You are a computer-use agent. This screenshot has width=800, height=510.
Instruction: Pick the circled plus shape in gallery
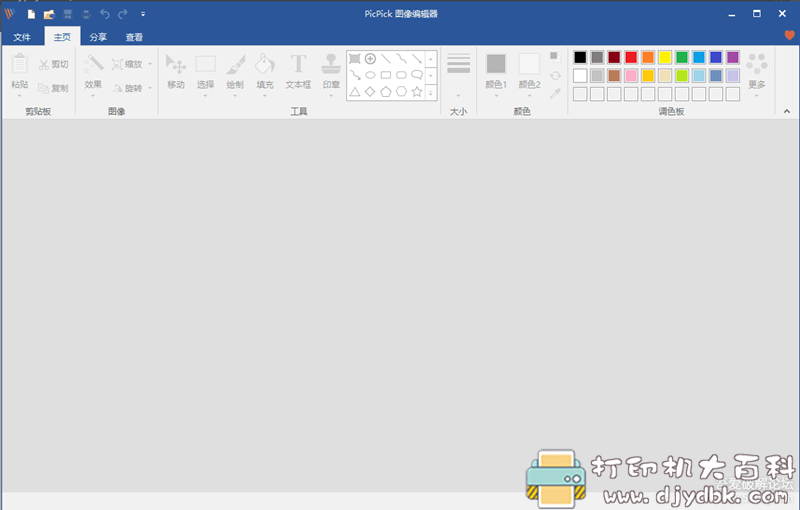click(370, 59)
